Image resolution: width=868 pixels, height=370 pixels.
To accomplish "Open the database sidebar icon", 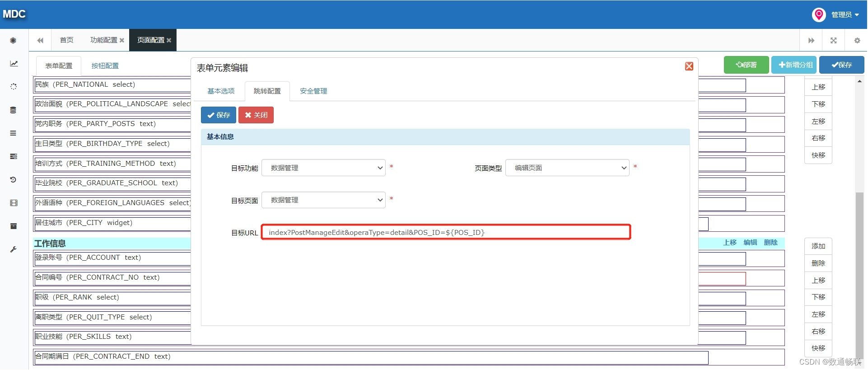I will tap(14, 110).
